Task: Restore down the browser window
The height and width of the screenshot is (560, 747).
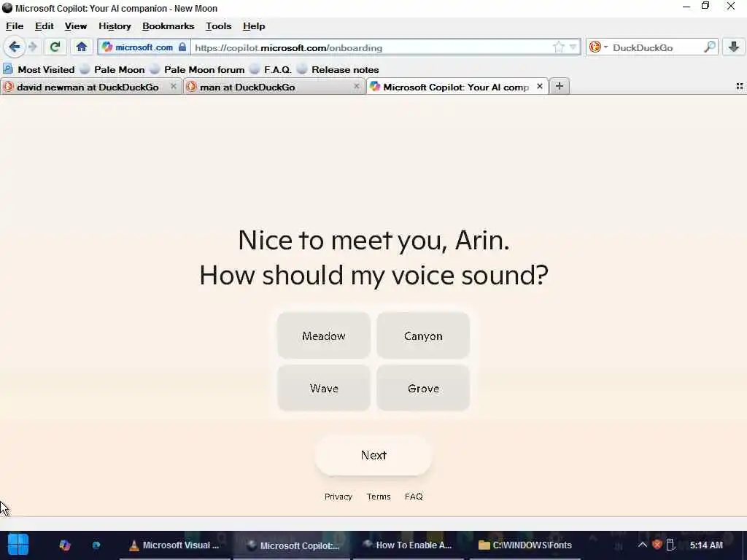Action: [x=705, y=6]
